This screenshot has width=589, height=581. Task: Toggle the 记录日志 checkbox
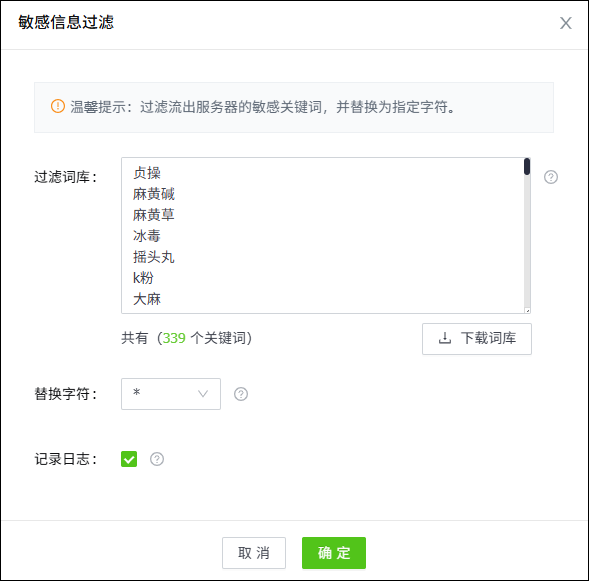coord(129,459)
